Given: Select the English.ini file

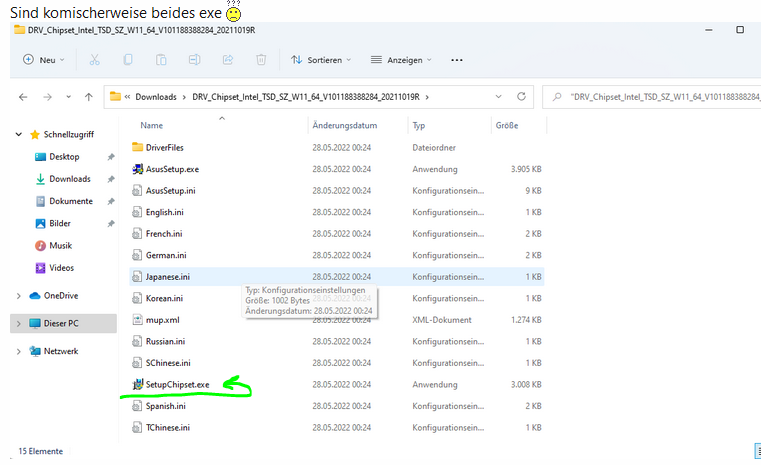Looking at the screenshot, I should pos(165,212).
